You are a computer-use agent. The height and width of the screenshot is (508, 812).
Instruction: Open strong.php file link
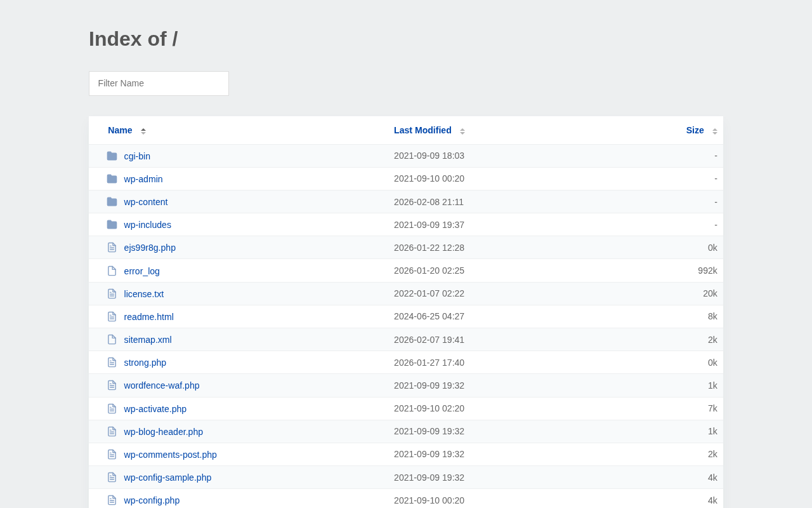coord(145,363)
